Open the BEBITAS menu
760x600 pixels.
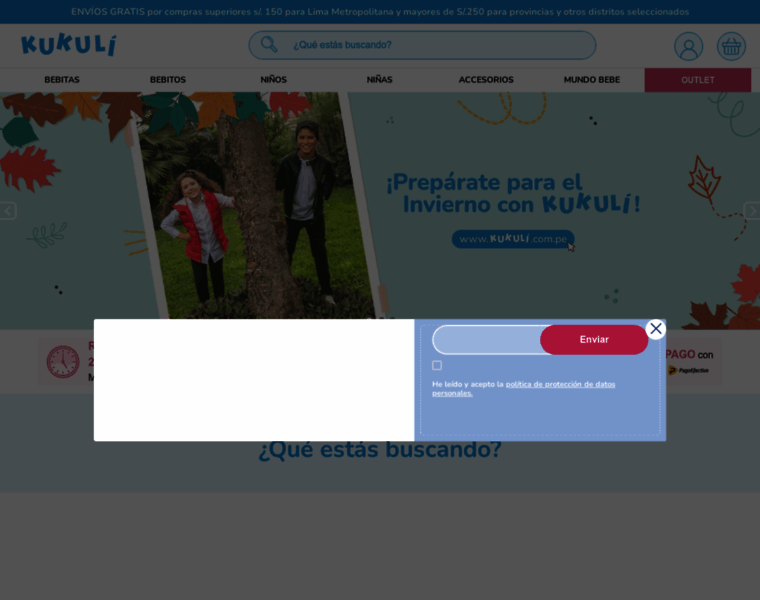tap(62, 80)
